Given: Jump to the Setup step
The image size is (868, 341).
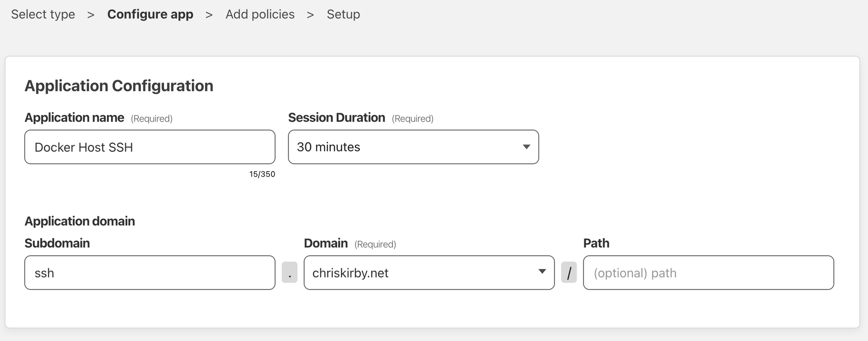Looking at the screenshot, I should (x=343, y=14).
